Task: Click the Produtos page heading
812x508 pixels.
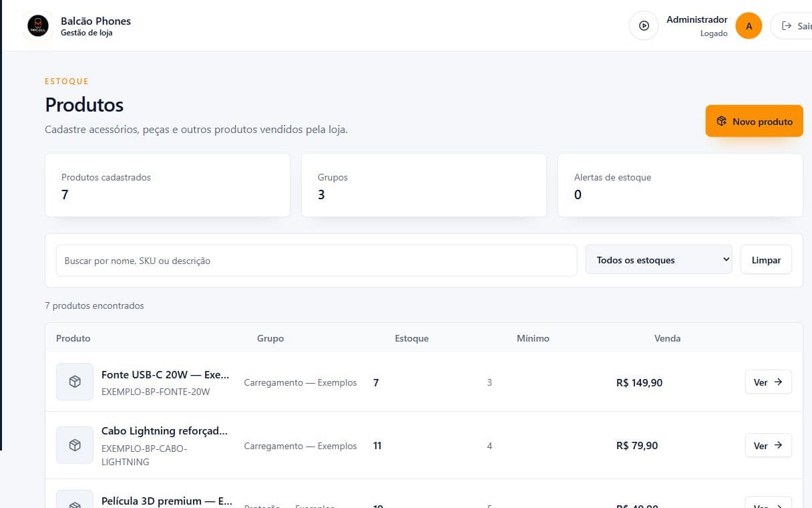Action: [x=84, y=105]
